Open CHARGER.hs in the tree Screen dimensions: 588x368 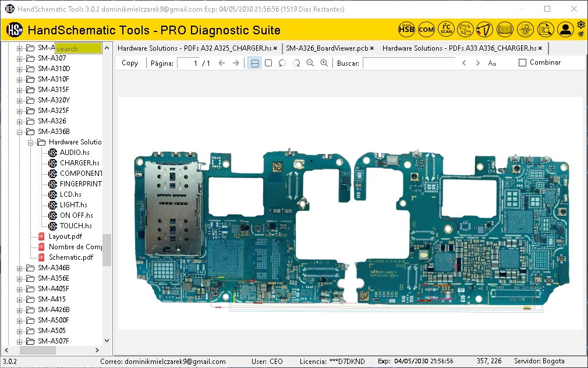click(x=80, y=163)
